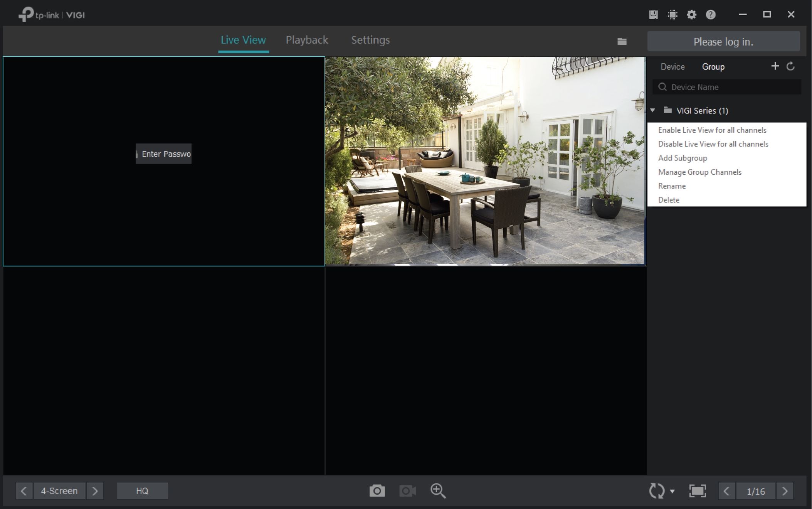This screenshot has height=509, width=812.
Task: Click the Please log in button
Action: pos(723,42)
